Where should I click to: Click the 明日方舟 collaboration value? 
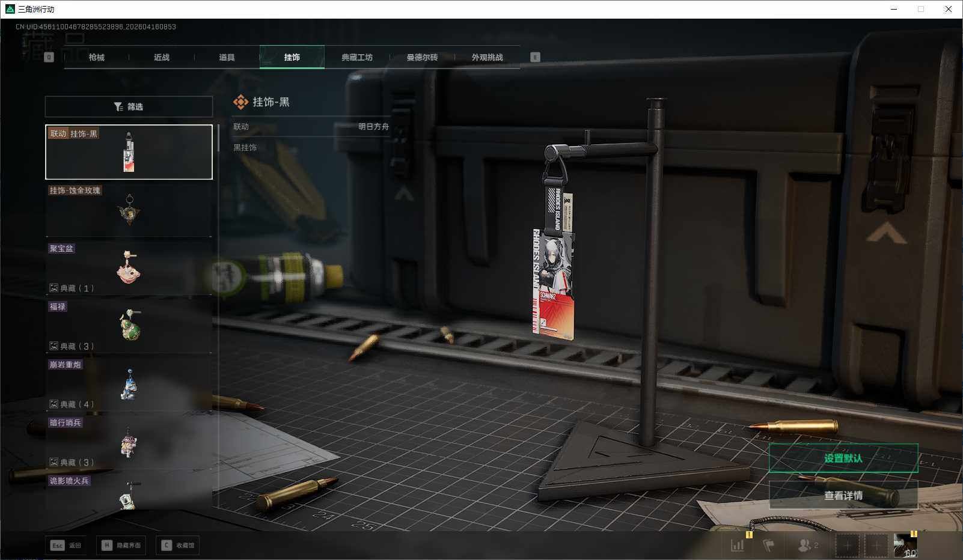[x=373, y=127]
